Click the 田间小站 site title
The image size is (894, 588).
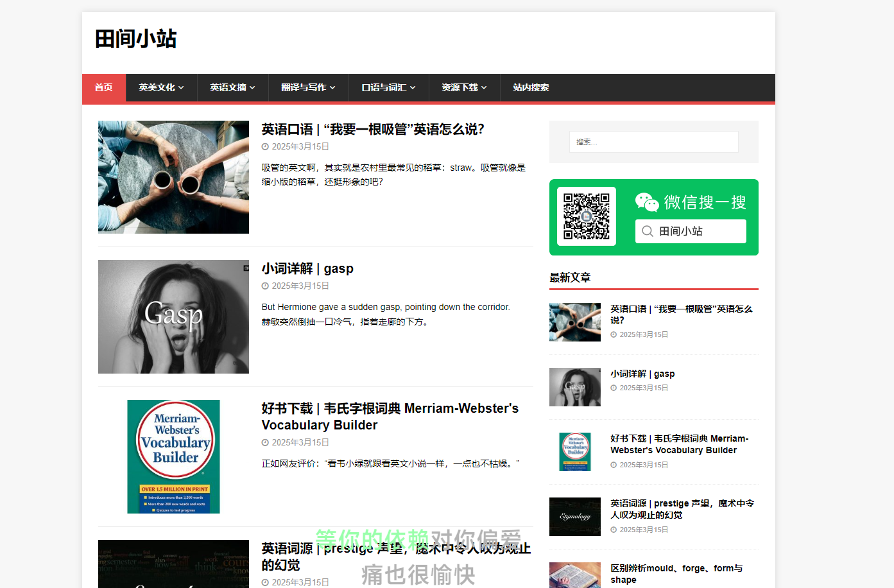[x=136, y=39]
